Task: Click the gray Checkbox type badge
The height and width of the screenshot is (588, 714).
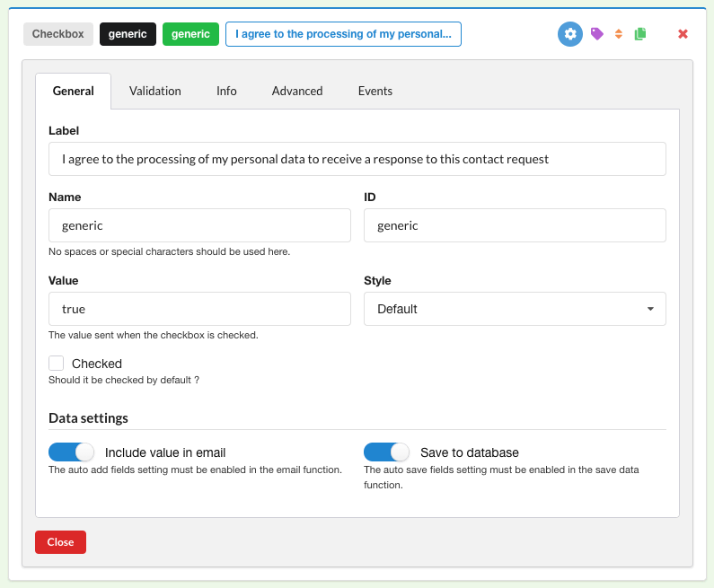Action: pyautogui.click(x=58, y=34)
